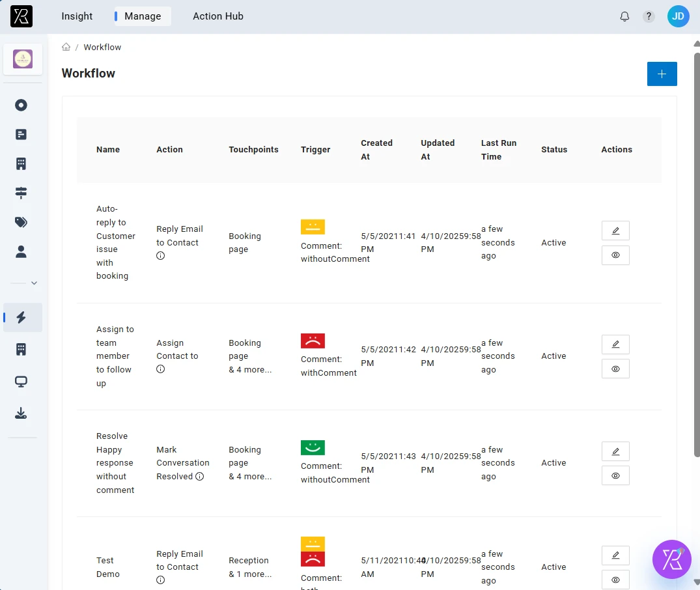Open the Surveys panel icon in sidebar

[20, 134]
